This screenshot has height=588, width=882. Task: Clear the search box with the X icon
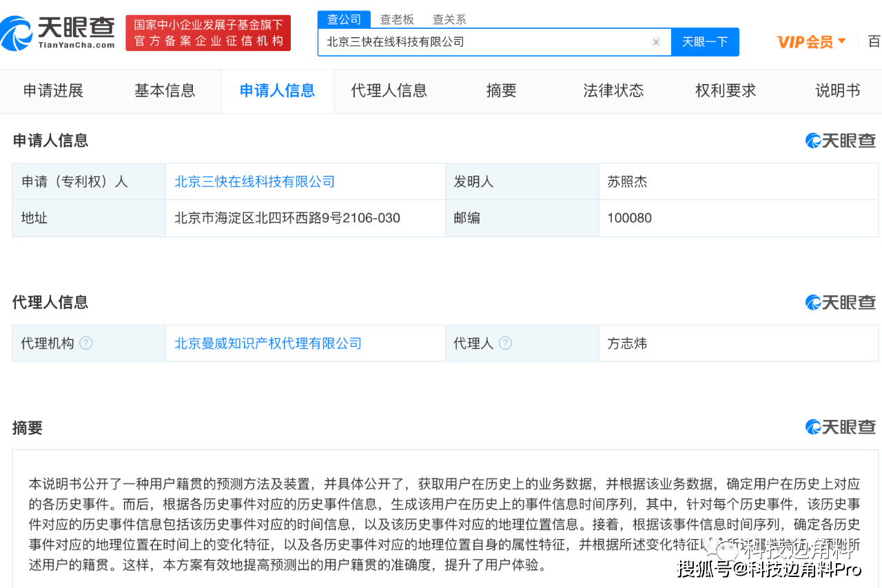655,42
